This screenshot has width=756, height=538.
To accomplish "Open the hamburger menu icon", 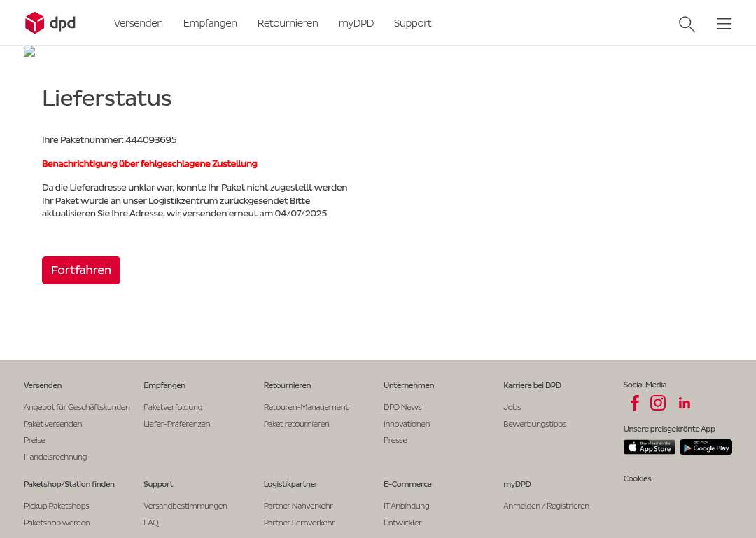I will (x=724, y=24).
